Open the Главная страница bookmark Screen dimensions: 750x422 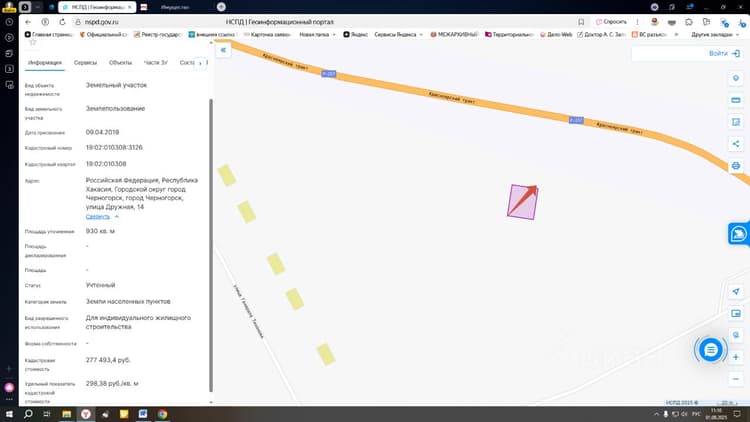(48, 34)
